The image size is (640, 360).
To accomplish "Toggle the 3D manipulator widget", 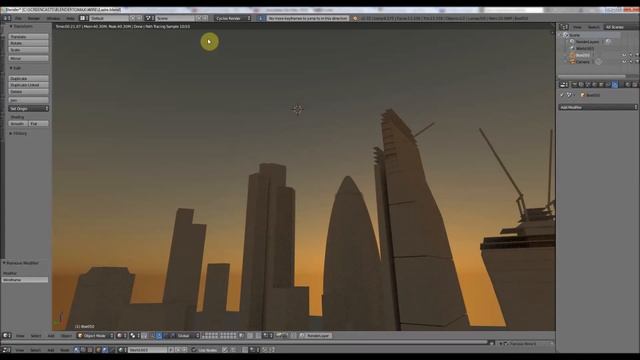I will pos(151,336).
